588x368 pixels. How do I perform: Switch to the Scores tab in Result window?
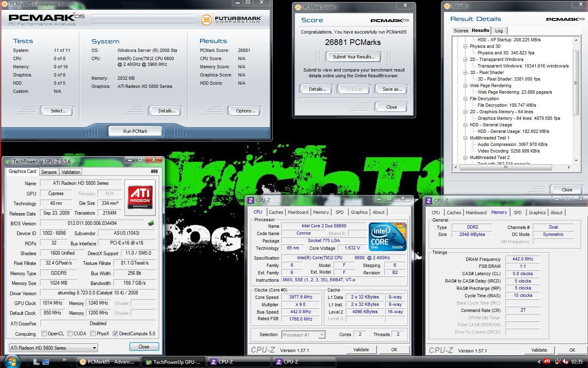click(461, 31)
